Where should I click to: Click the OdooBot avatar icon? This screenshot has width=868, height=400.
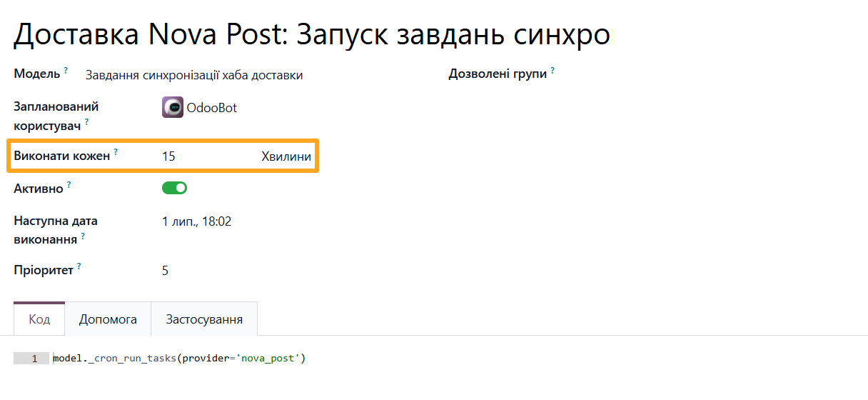click(173, 107)
